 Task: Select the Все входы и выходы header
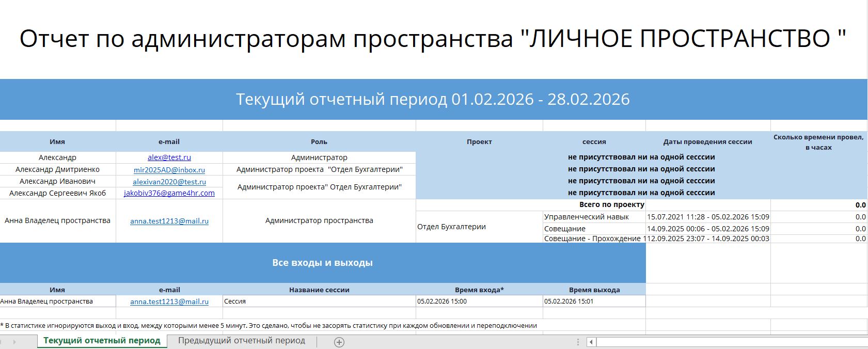tap(322, 263)
